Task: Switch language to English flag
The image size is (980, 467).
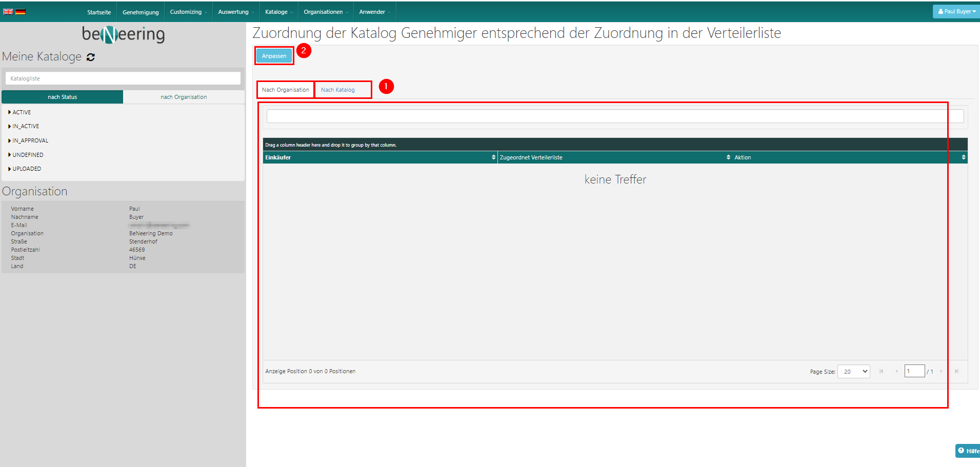Action: [8, 11]
